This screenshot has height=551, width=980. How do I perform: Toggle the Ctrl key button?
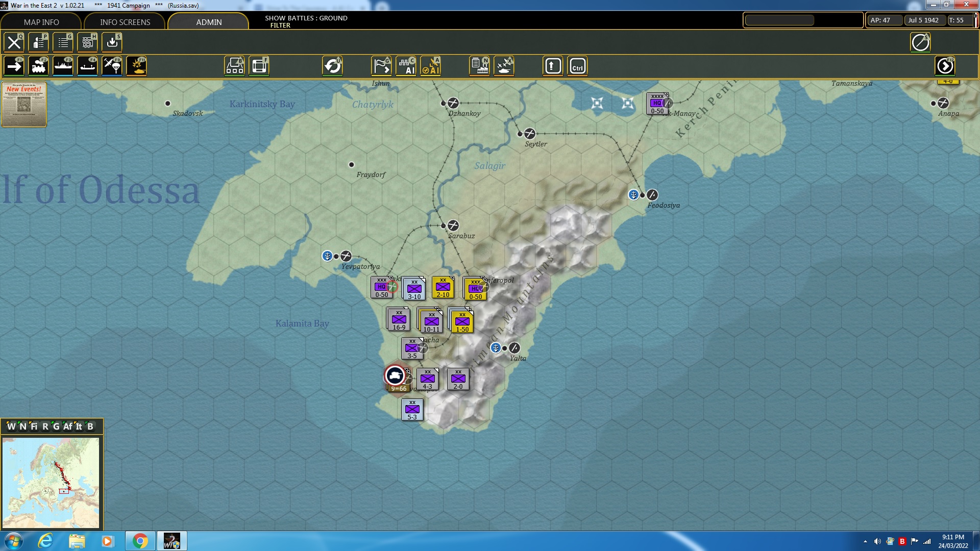(578, 66)
